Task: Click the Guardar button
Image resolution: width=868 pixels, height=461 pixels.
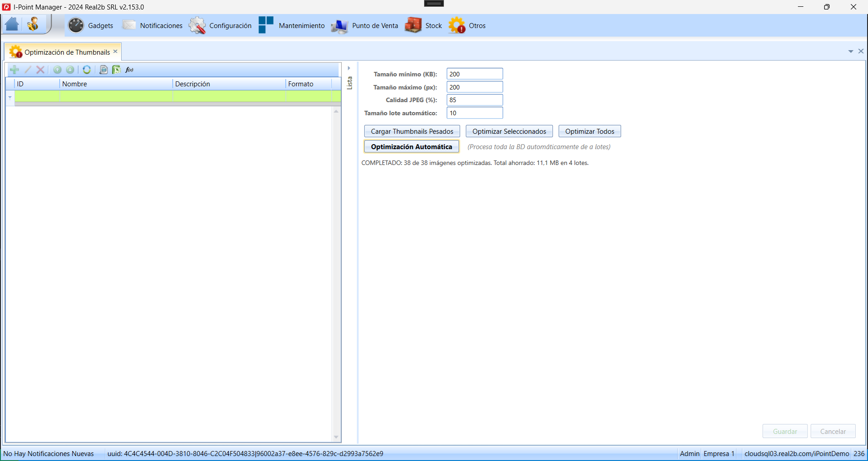Action: [x=785, y=432]
